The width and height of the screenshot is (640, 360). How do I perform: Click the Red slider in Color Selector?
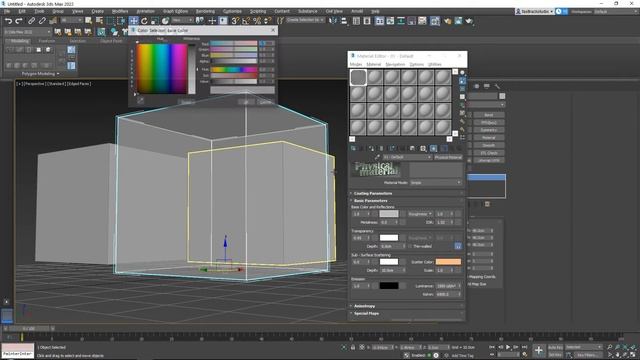[x=233, y=43]
